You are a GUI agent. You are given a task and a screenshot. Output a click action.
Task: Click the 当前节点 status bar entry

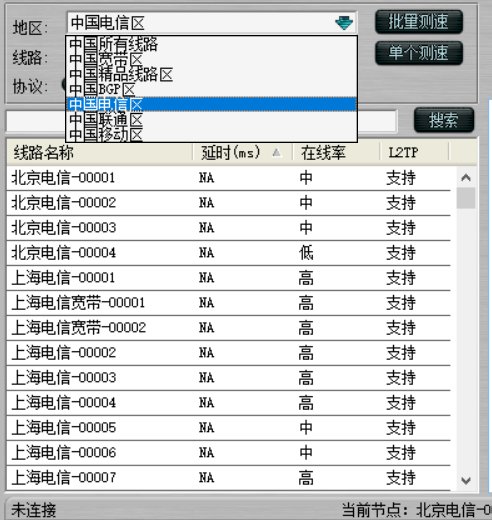coord(417,510)
